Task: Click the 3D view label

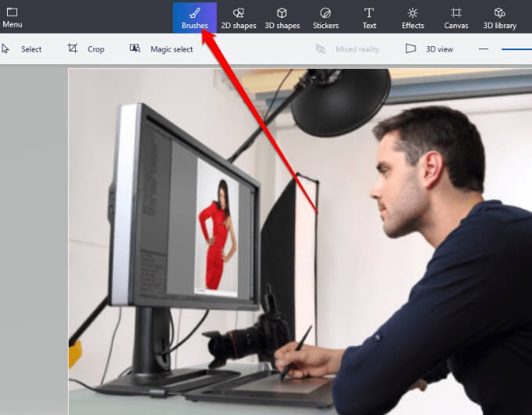Action: [x=440, y=49]
